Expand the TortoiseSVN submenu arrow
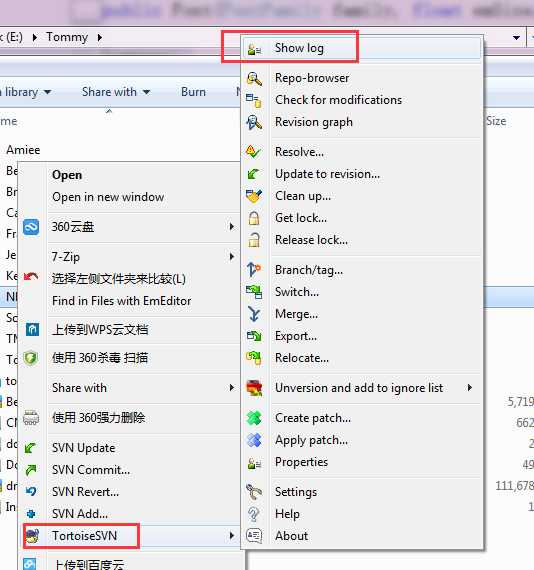The height and width of the screenshot is (570, 534). 232,536
